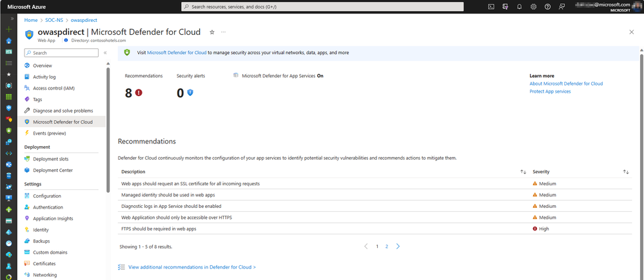Expand the Azure portal left navigation rail
This screenshot has height=280, width=644.
[x=12, y=19]
